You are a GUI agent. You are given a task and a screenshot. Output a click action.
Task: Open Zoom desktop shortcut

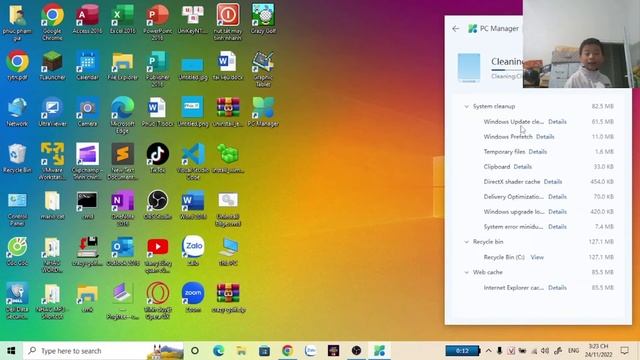193,297
